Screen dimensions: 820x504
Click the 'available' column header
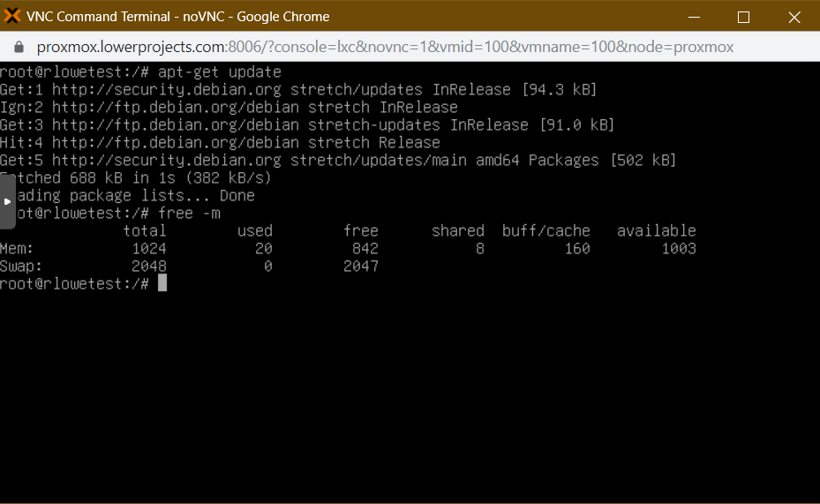coord(657,230)
